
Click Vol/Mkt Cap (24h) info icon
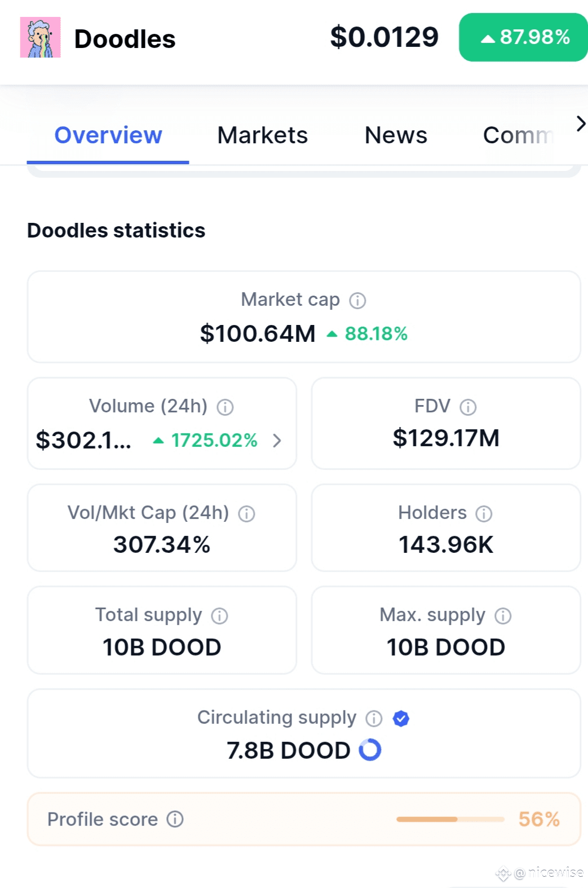click(x=246, y=514)
